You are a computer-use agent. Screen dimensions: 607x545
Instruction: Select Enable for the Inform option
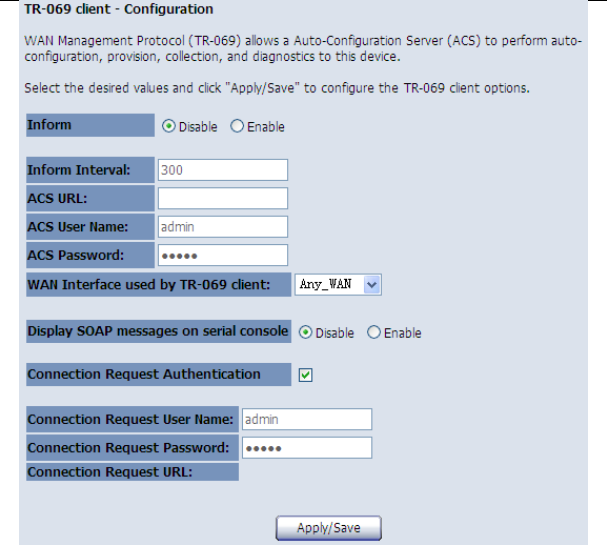point(237,127)
